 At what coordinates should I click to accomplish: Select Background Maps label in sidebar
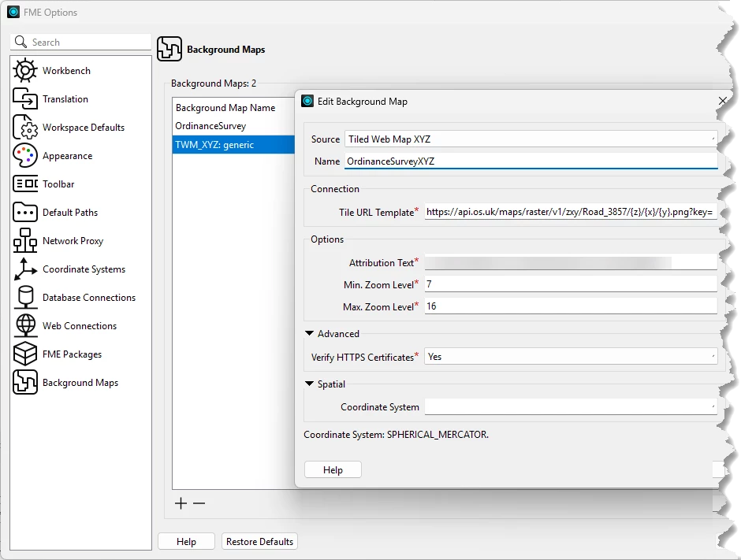pyautogui.click(x=80, y=383)
